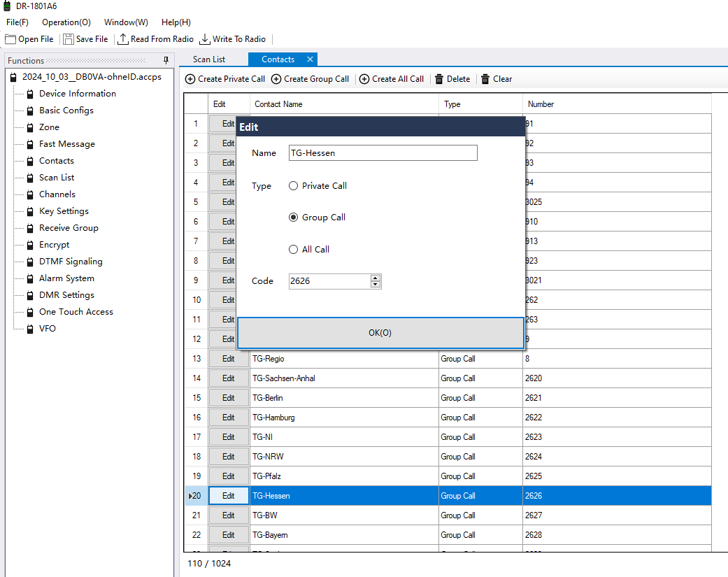The width and height of the screenshot is (728, 577).
Task: Sort by the Type column header
Action: click(480, 104)
